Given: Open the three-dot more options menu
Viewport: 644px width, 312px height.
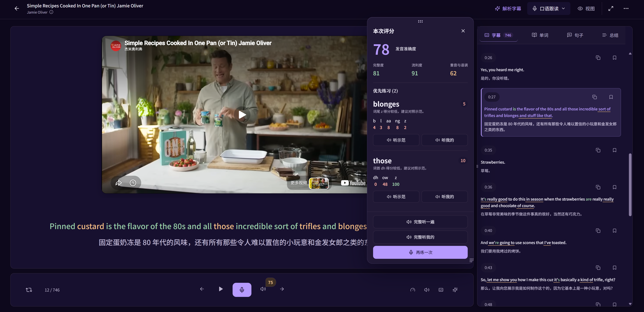Looking at the screenshot, I should click(626, 9).
